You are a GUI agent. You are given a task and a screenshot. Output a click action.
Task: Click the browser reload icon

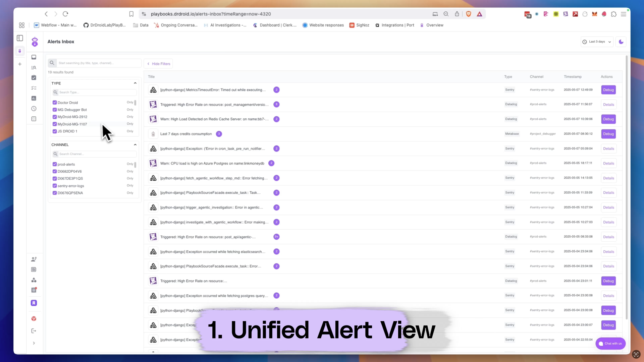65,14
